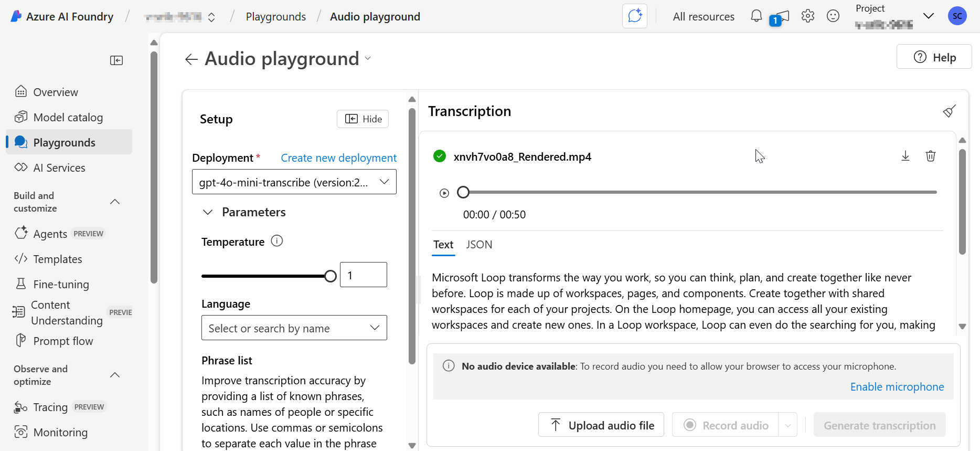
Task: Hide the Setup panel
Action: [x=363, y=119]
